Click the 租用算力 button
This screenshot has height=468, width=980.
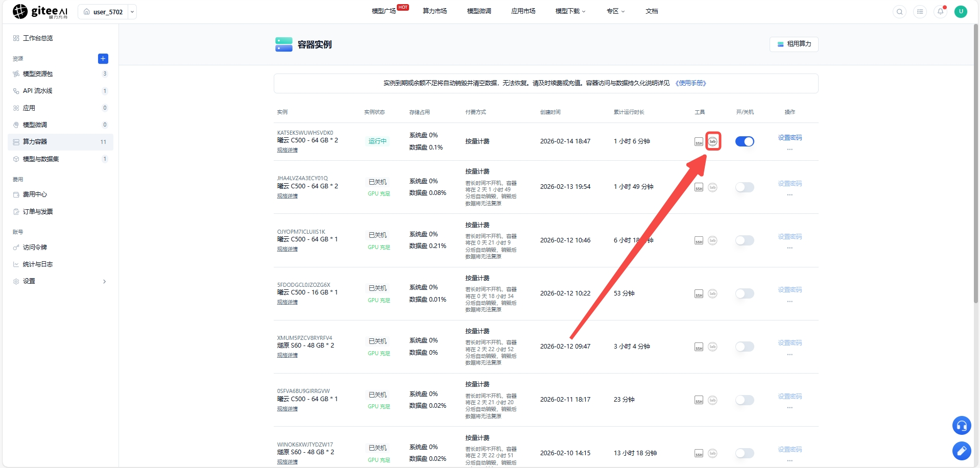[794, 44]
